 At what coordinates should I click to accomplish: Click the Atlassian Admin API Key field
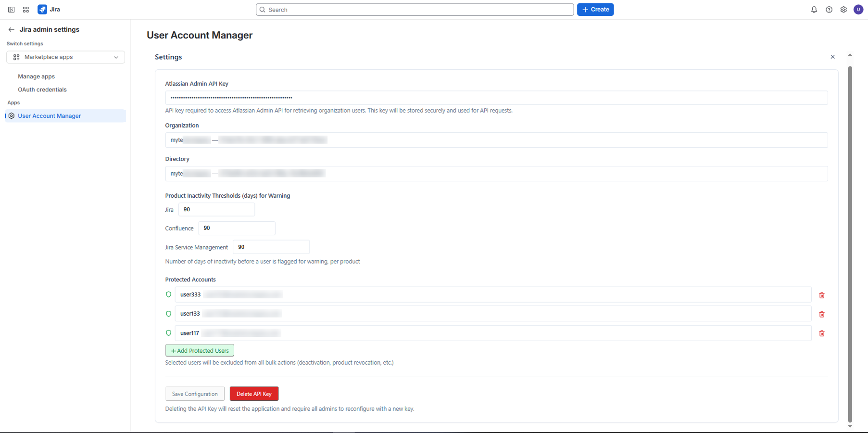pos(496,98)
